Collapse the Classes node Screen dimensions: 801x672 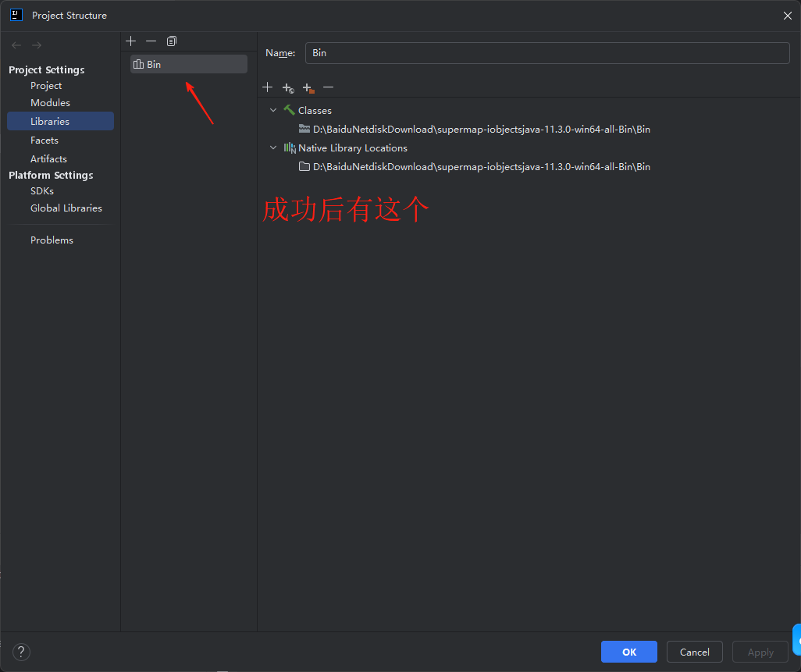pos(273,110)
